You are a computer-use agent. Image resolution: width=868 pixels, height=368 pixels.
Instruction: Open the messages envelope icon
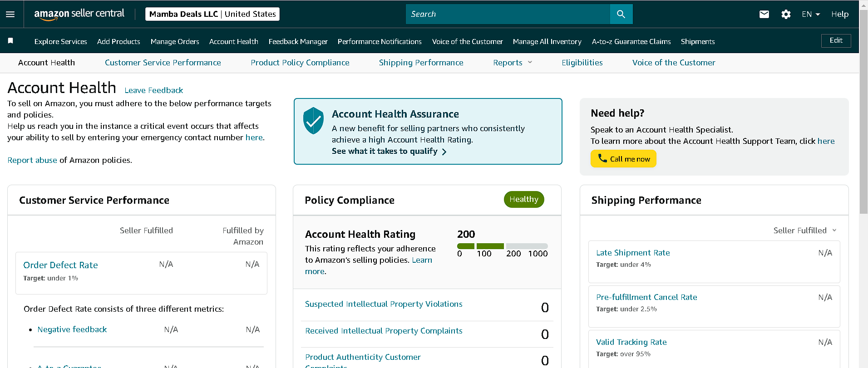764,14
